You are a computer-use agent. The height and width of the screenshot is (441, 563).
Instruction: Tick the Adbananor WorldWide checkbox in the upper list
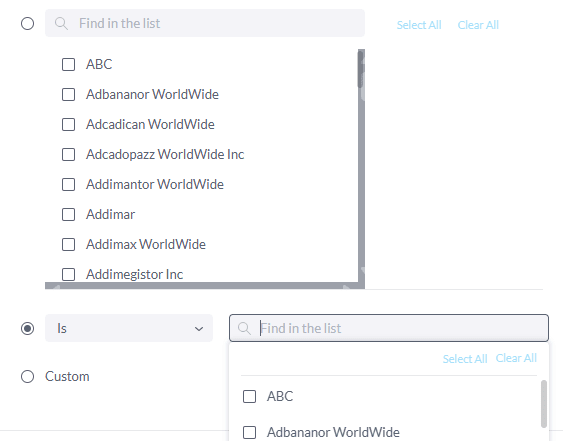(68, 95)
